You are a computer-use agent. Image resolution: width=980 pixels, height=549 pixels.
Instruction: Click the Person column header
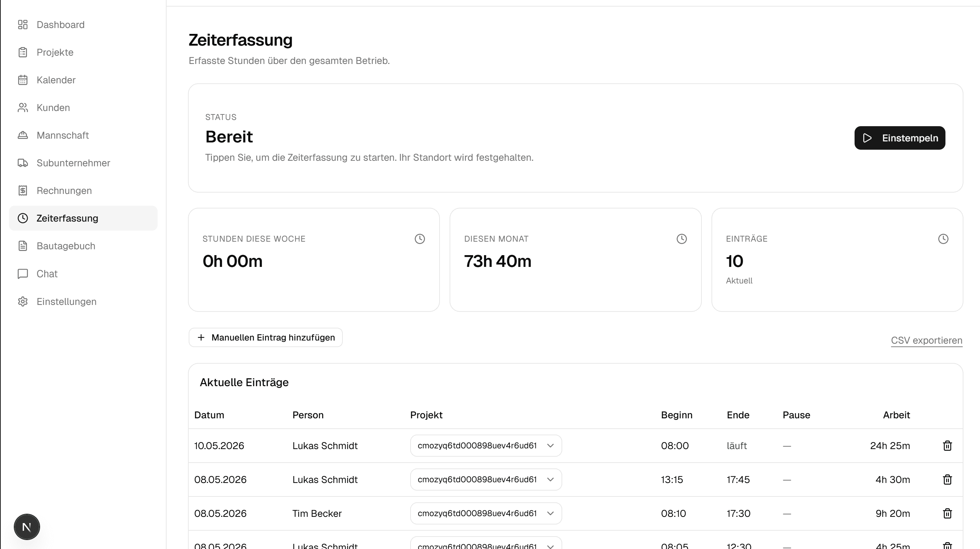pos(308,415)
